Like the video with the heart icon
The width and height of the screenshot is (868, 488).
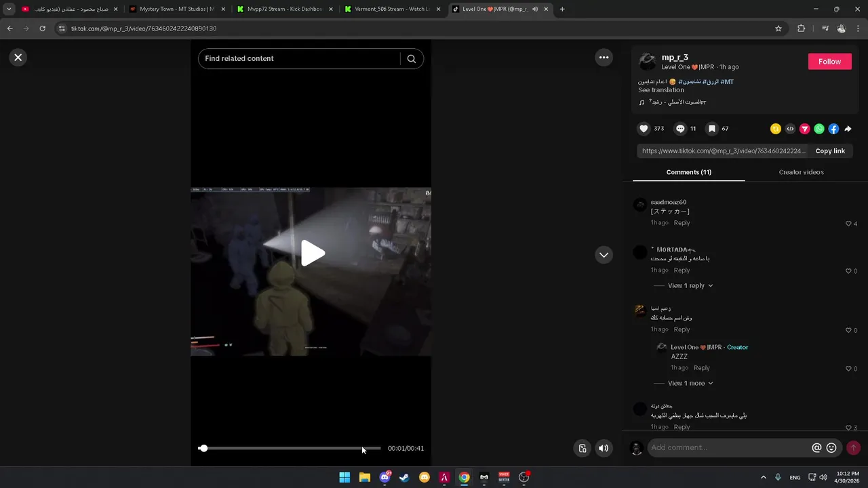[x=644, y=129]
